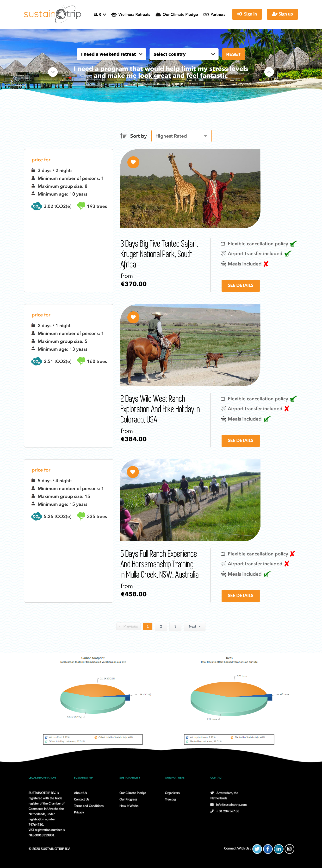Toggle favorite heart on Mulla Creek ranch trip

pyautogui.click(x=133, y=472)
